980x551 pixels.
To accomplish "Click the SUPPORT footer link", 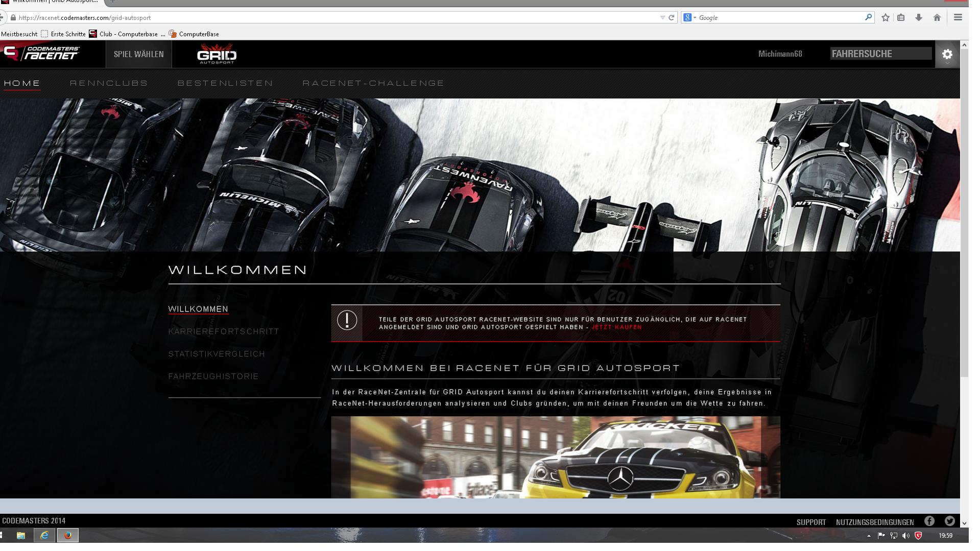I will pos(811,522).
